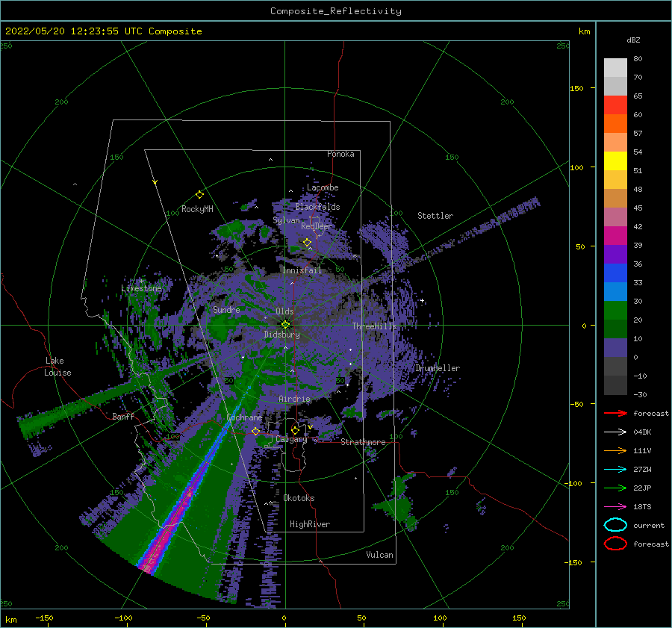Click the yellow km label at top right
Image resolution: width=672 pixels, height=628 pixels.
coord(584,31)
